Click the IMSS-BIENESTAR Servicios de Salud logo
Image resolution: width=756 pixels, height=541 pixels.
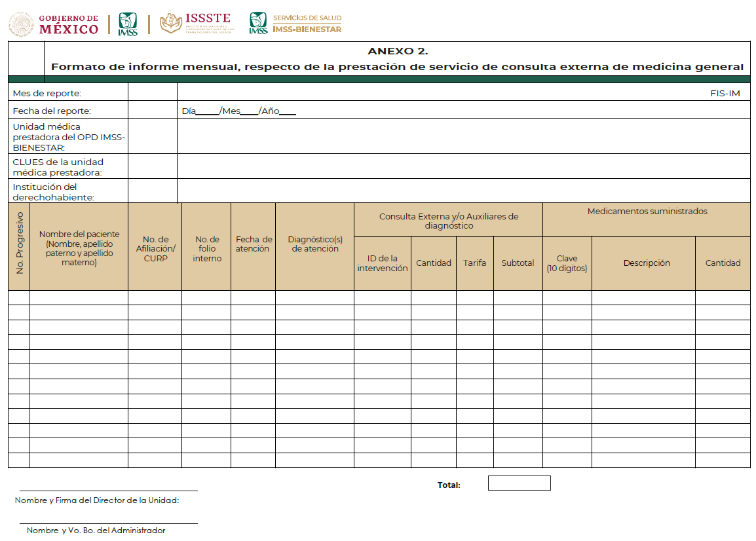tap(295, 24)
